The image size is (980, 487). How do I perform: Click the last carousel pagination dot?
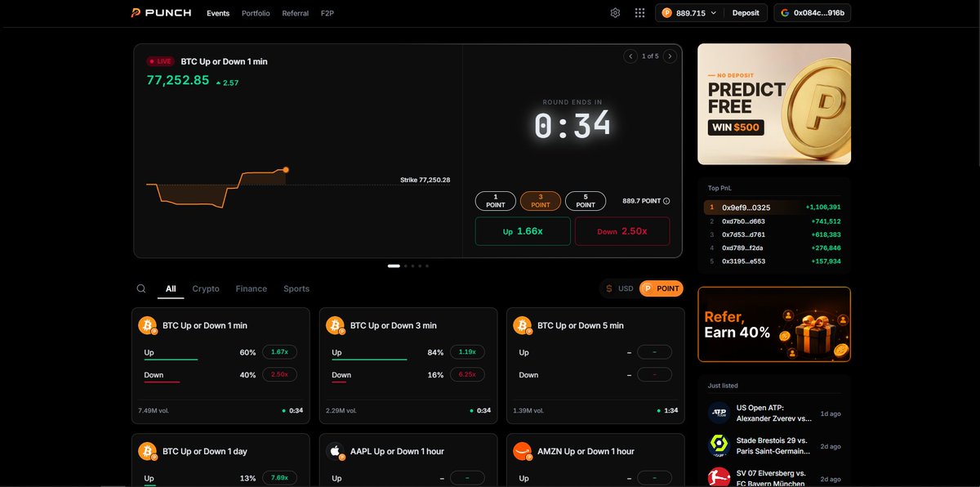[x=426, y=266]
